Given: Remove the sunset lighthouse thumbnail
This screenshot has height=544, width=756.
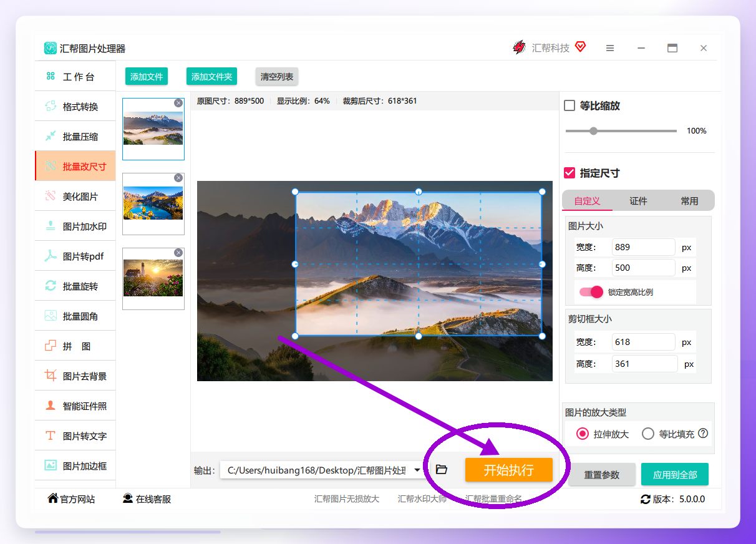Looking at the screenshot, I should (x=178, y=253).
